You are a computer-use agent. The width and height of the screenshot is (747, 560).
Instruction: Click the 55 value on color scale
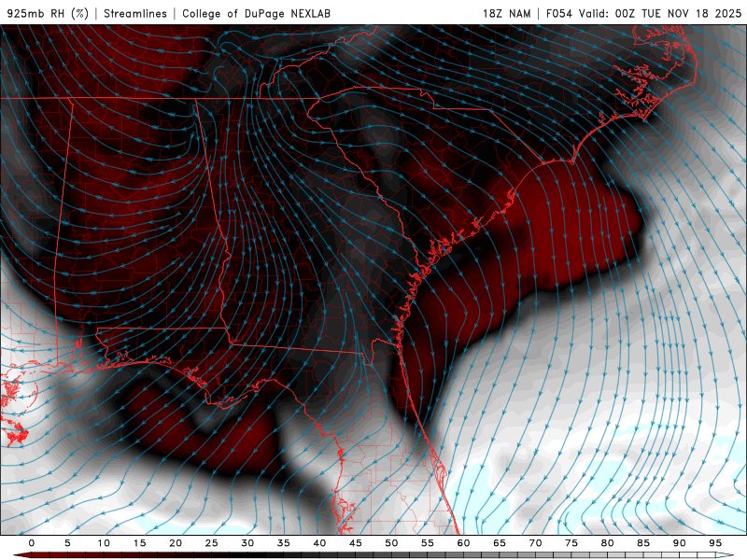pos(428,543)
